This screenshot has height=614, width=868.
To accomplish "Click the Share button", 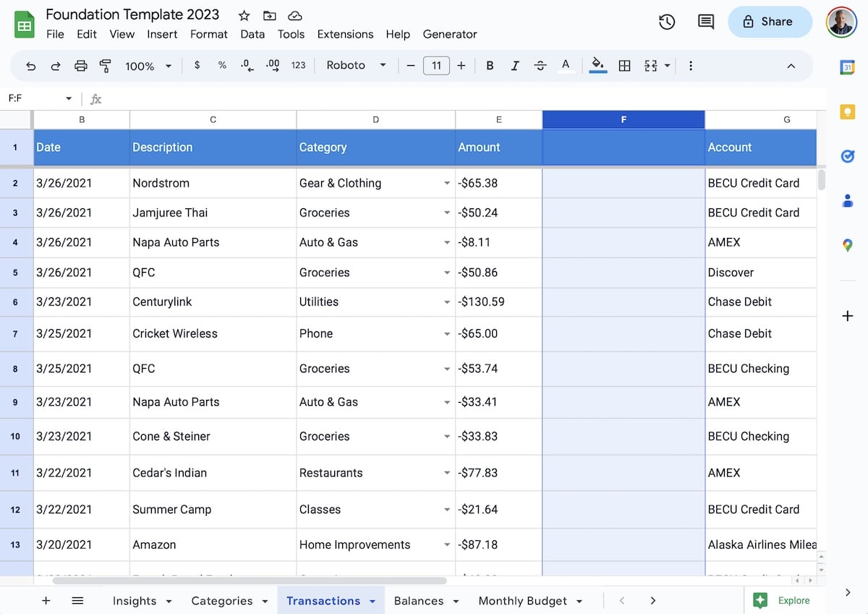I will point(770,22).
